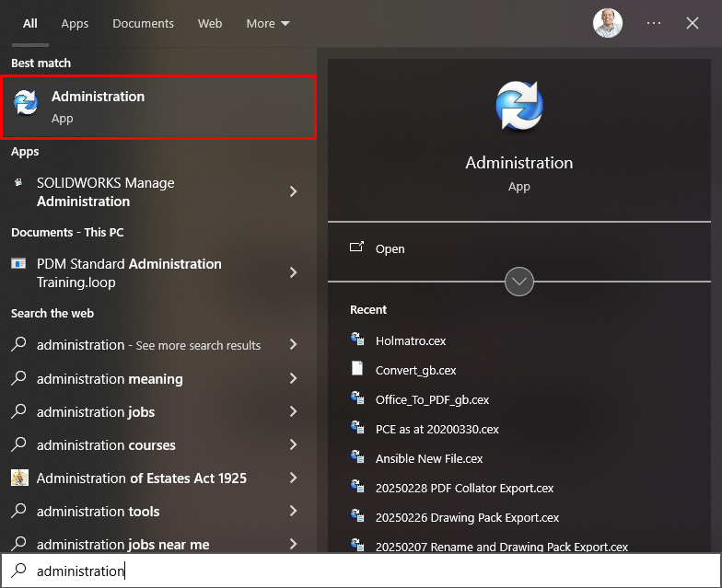The image size is (722, 588).
Task: Expand chevron for the 'administration jobs' suggestion
Action: pos(293,412)
